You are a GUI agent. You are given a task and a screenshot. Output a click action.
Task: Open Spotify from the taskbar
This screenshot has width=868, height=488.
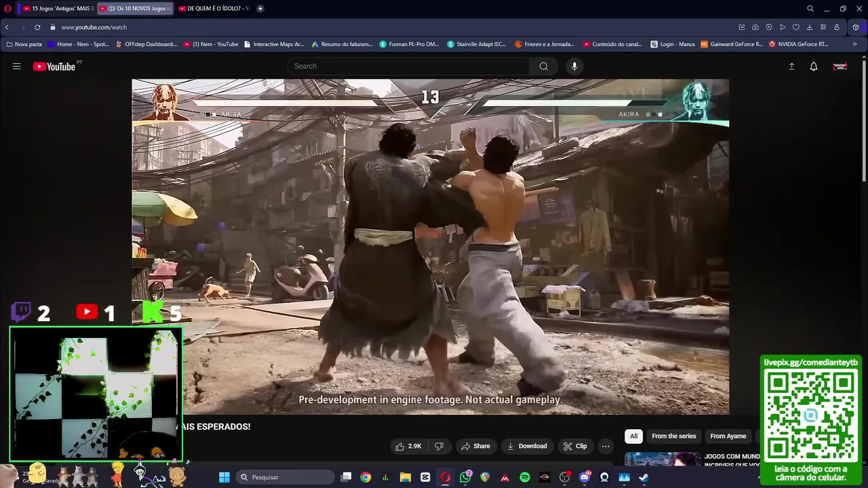point(525,477)
